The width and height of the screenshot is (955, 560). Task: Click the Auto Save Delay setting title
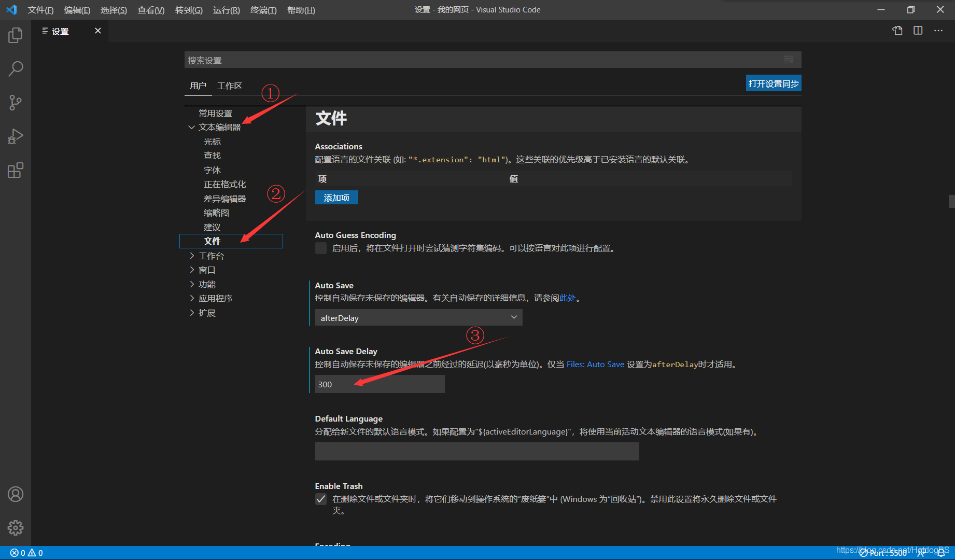point(346,351)
